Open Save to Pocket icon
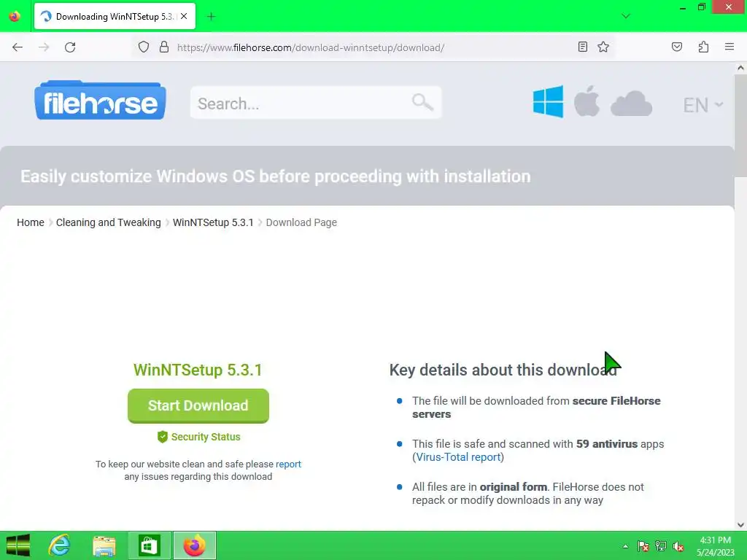 [x=676, y=47]
